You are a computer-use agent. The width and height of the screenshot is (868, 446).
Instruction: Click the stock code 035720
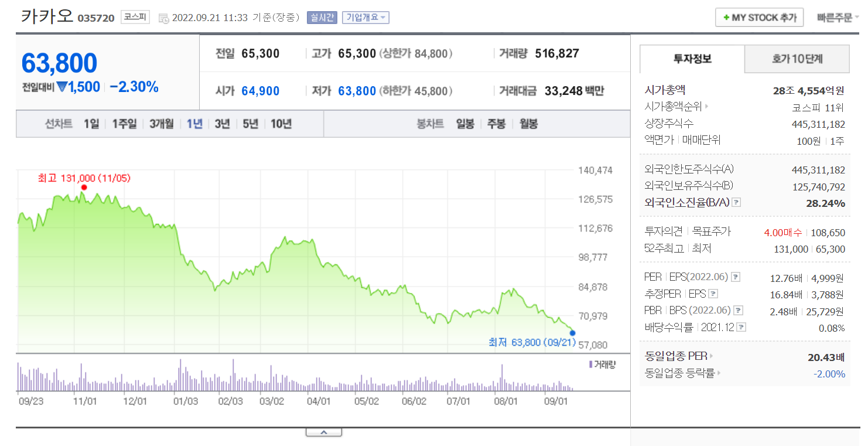(x=96, y=18)
